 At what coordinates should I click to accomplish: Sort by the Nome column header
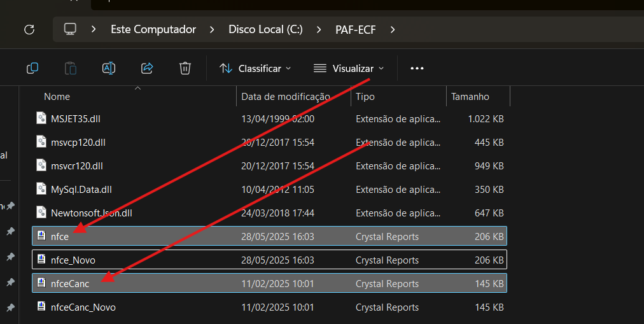click(57, 97)
